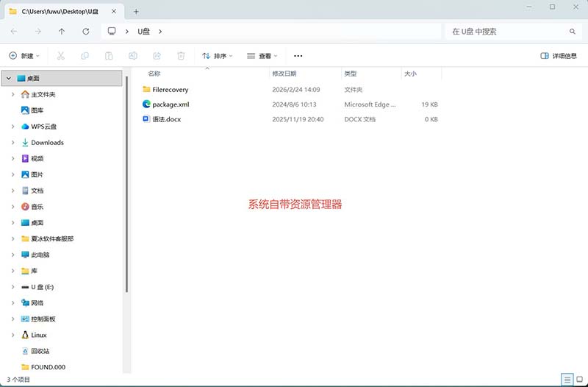
Task: Select the 夏冰软件客服部 folder in sidebar
Action: pyautogui.click(x=52, y=238)
